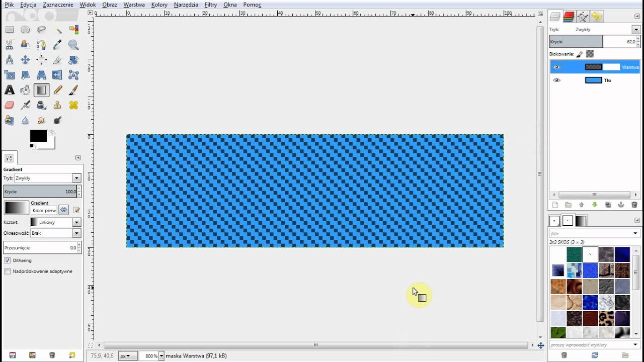Toggle lock alpha channel checkerboard icon
This screenshot has height=362, width=644.
click(x=590, y=54)
